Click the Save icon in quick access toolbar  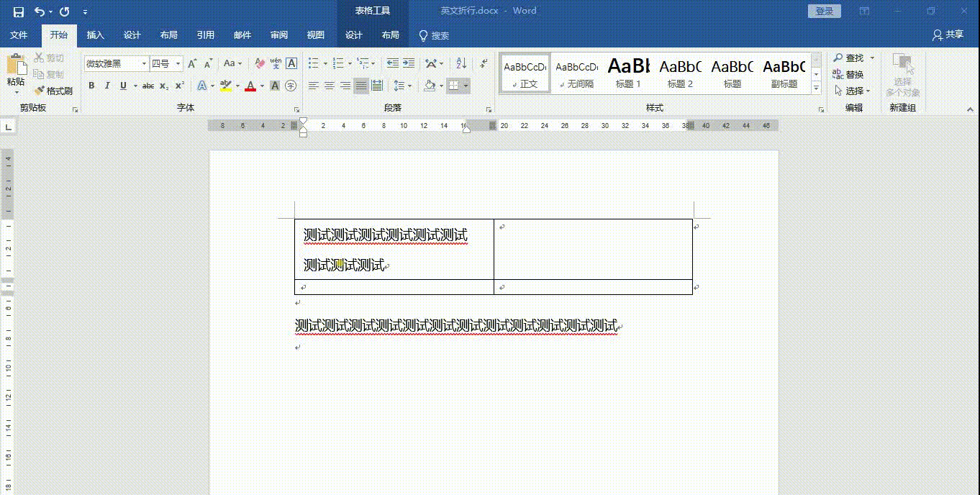click(18, 12)
